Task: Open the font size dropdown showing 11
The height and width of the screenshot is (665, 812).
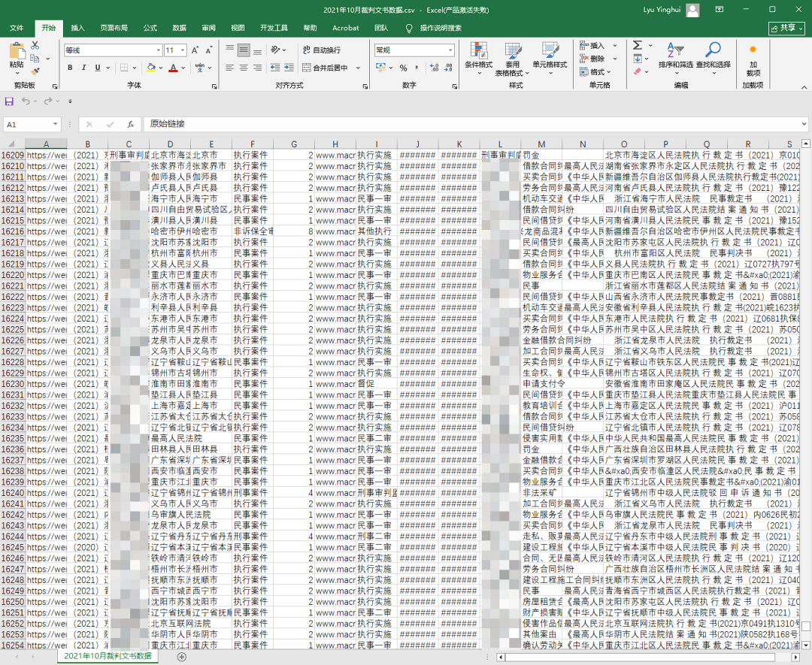Action: coord(183,50)
